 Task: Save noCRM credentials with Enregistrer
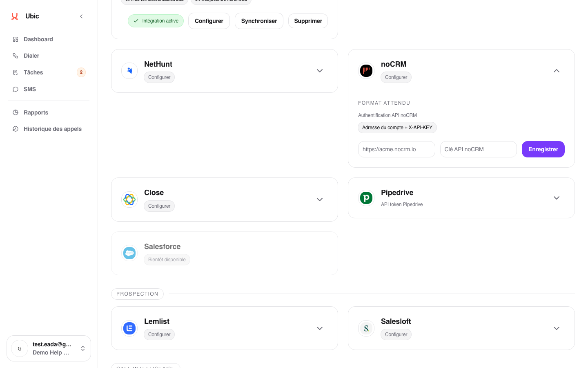coord(543,149)
